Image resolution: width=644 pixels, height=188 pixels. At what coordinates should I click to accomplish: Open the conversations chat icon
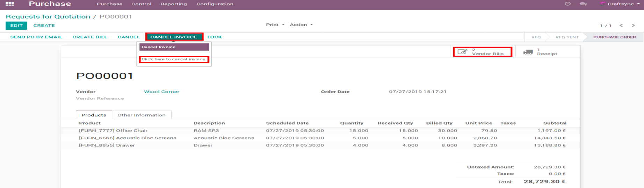(583, 4)
